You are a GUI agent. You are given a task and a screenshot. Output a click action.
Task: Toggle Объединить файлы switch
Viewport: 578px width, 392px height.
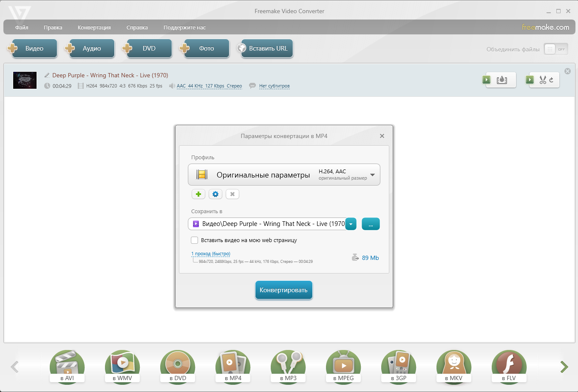556,49
